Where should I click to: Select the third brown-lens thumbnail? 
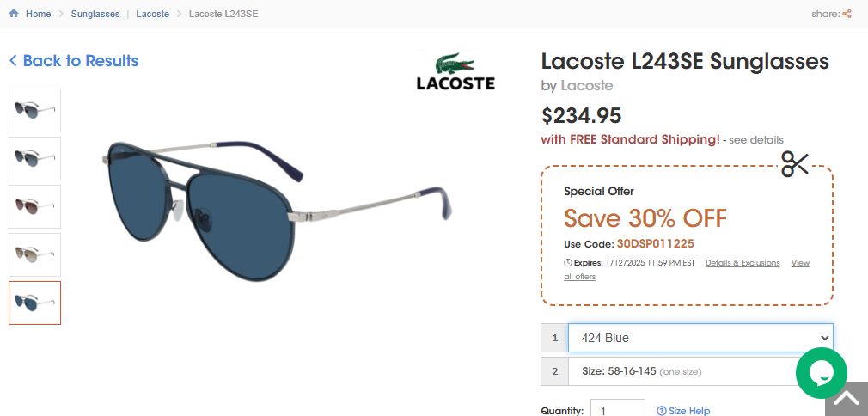pyautogui.click(x=35, y=207)
